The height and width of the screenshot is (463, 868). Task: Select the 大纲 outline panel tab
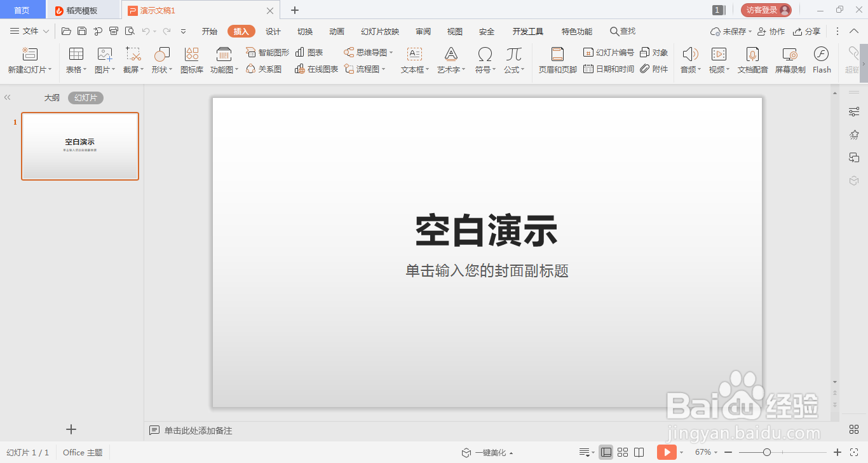point(52,98)
